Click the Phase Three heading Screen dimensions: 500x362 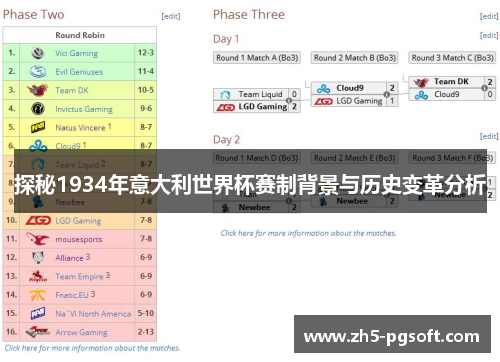[x=249, y=15]
